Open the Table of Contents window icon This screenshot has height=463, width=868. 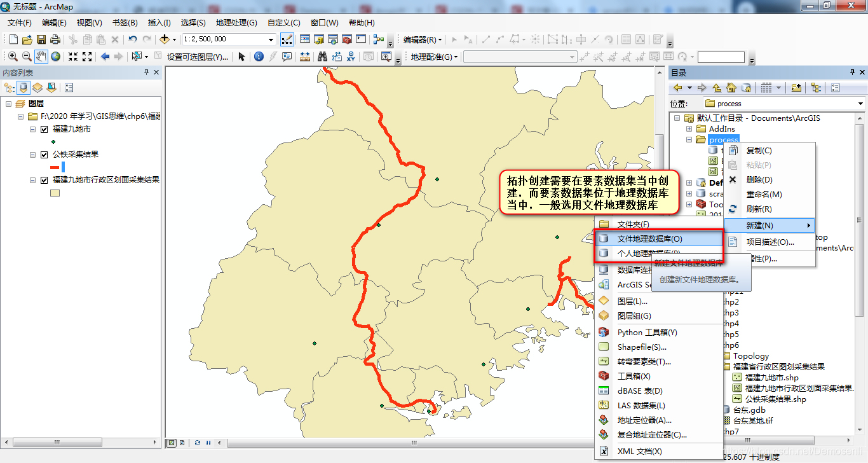coord(305,39)
